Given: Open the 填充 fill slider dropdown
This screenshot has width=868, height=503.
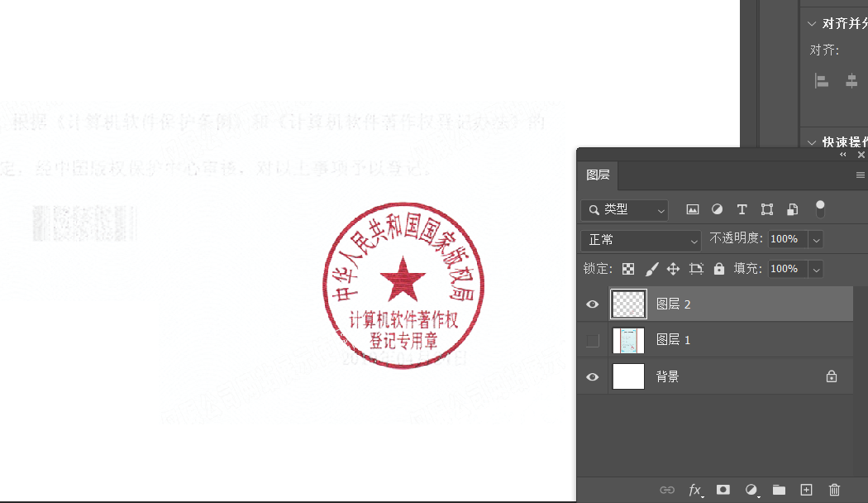Looking at the screenshot, I should tap(816, 269).
